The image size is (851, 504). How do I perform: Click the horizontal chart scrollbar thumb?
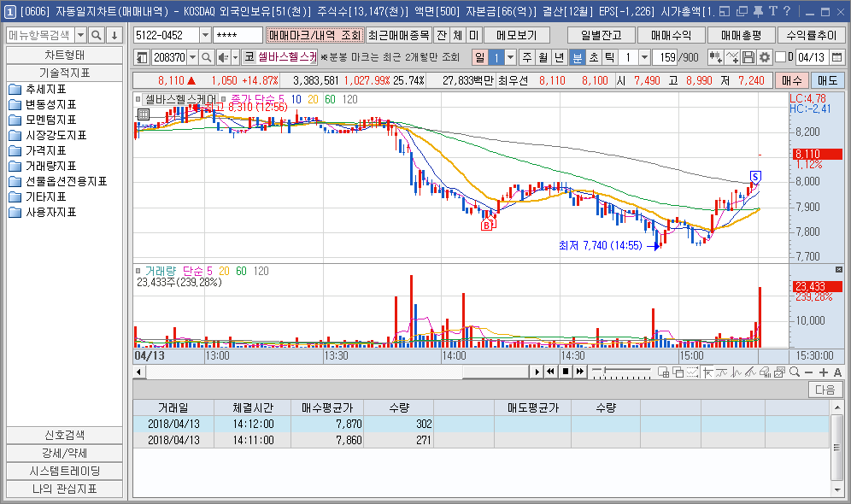click(x=495, y=372)
